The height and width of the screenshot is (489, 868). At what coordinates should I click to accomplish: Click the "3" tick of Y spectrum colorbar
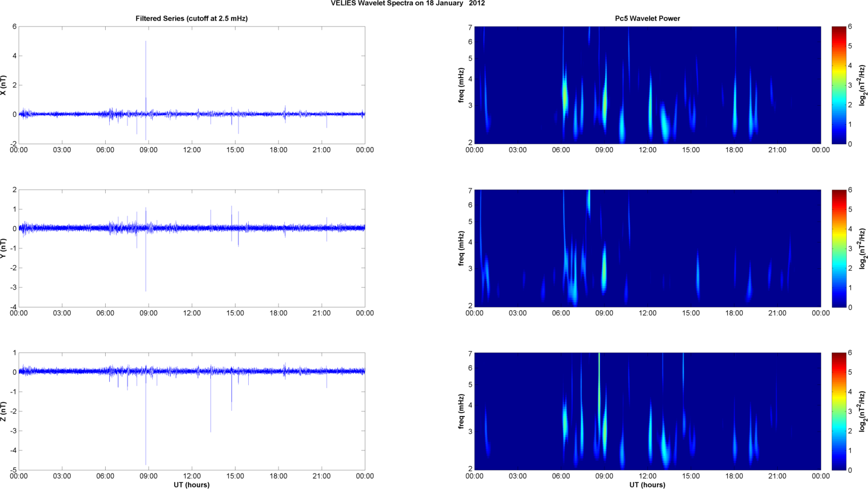[850, 248]
